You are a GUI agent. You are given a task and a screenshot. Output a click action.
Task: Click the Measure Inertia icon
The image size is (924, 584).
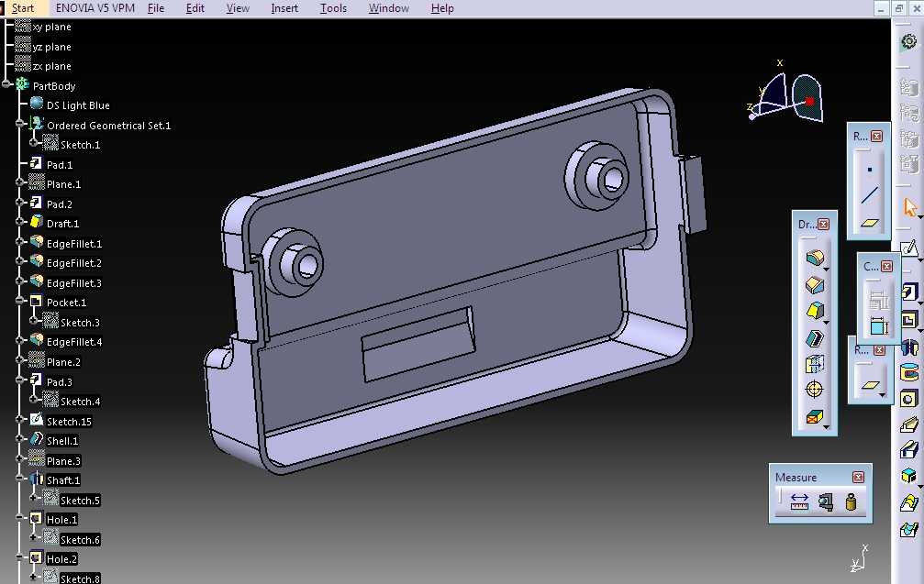point(851,501)
